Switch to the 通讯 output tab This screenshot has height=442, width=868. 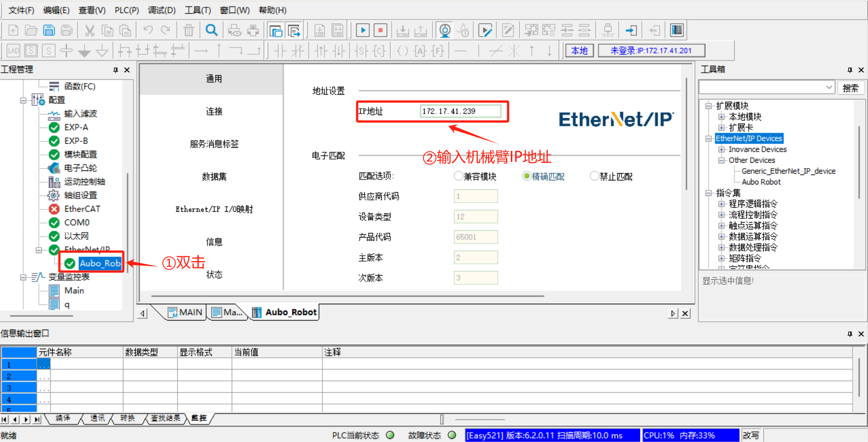[x=97, y=418]
